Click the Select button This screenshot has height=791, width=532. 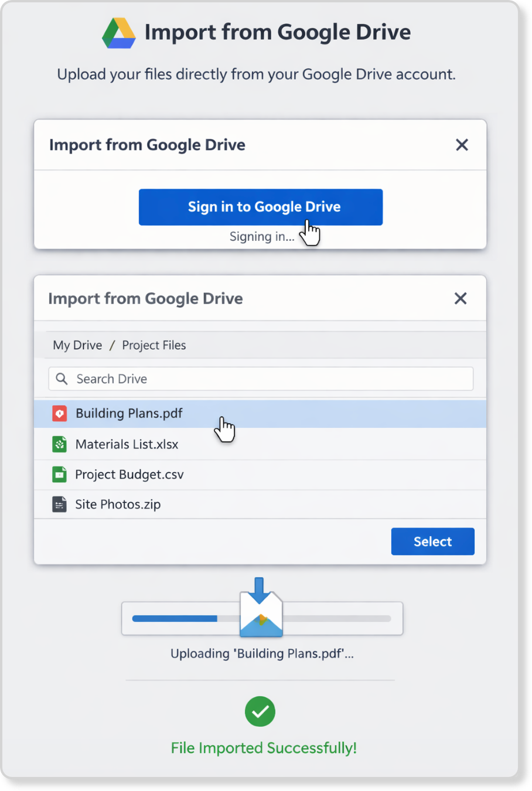pyautogui.click(x=433, y=541)
